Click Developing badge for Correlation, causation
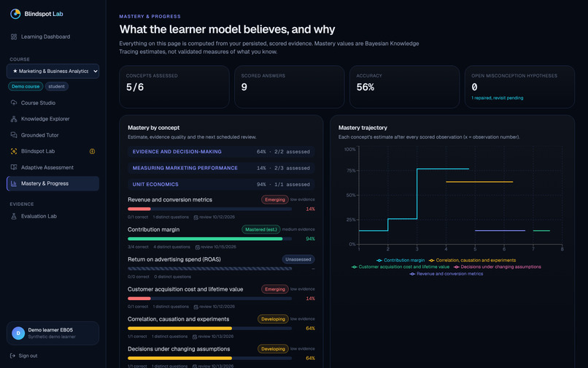Viewport: 588px width, 368px height. click(x=273, y=319)
